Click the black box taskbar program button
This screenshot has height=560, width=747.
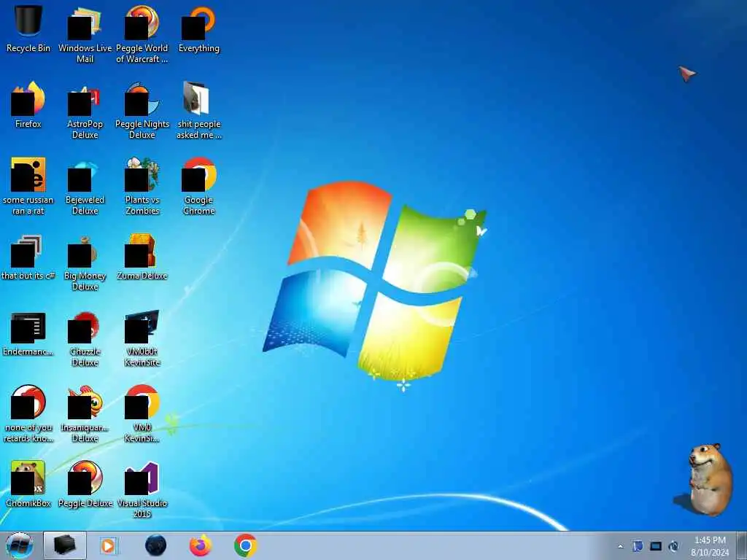coord(65,545)
